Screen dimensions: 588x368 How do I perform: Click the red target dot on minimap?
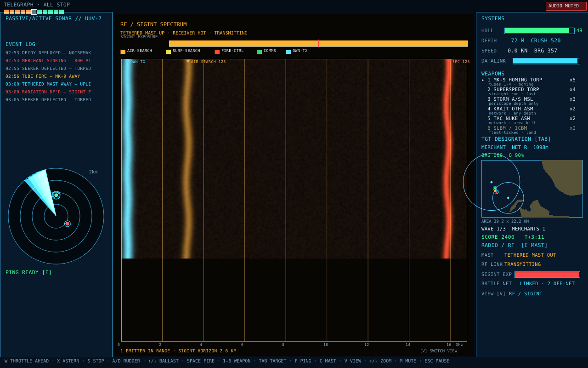tap(497, 192)
